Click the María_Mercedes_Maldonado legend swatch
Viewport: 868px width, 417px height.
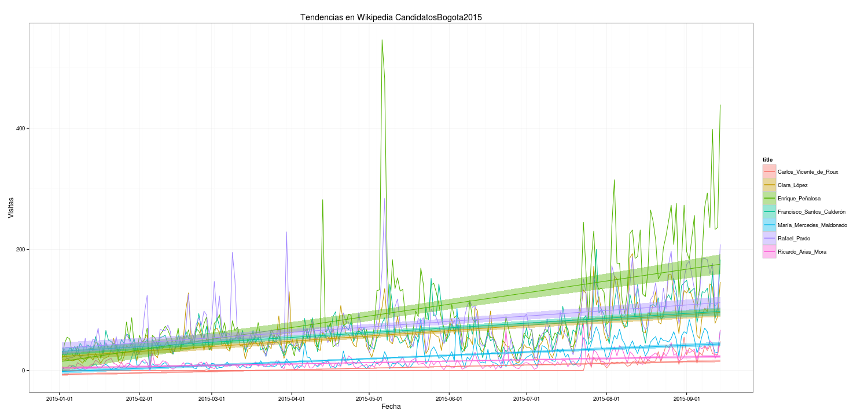[769, 225]
